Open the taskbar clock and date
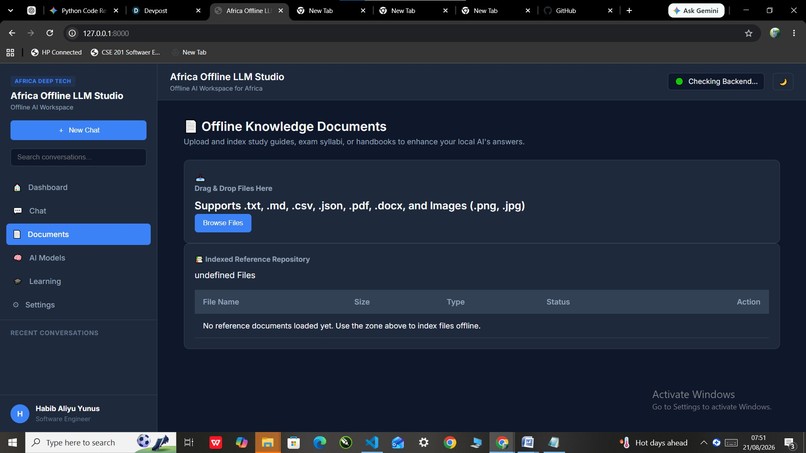806x453 pixels. tap(759, 442)
